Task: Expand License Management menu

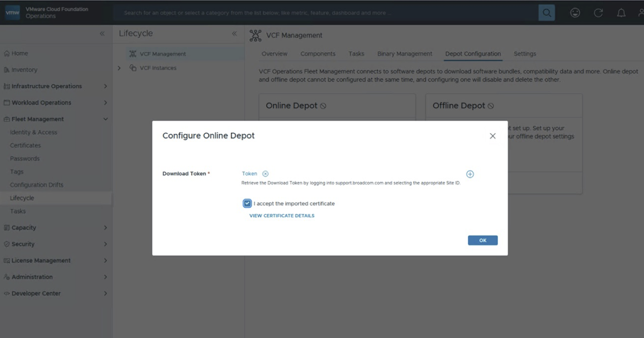Action: pos(105,261)
